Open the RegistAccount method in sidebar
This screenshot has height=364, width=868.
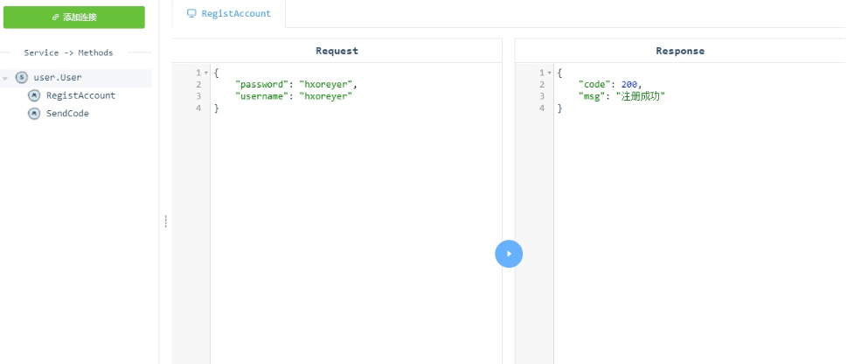80,95
